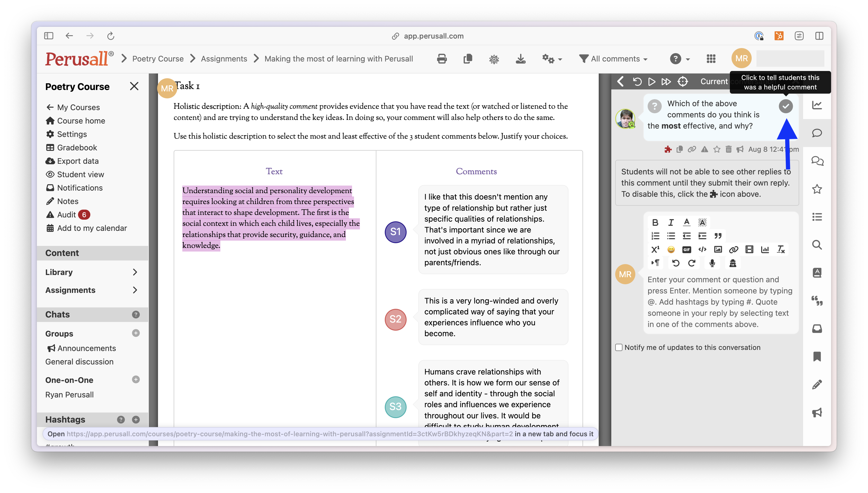Mark the comment as helpful with the checkmark
868x493 pixels.
tap(786, 106)
